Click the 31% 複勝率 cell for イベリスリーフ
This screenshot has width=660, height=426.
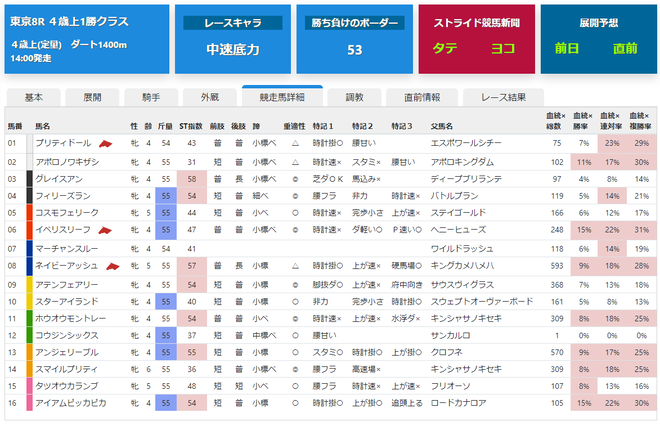coord(641,230)
